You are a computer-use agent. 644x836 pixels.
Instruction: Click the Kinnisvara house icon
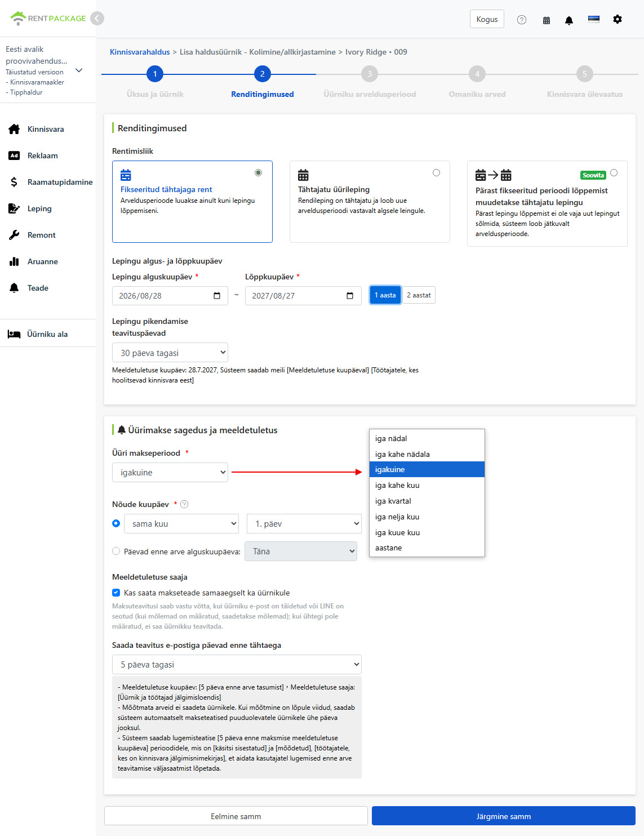[15, 129]
